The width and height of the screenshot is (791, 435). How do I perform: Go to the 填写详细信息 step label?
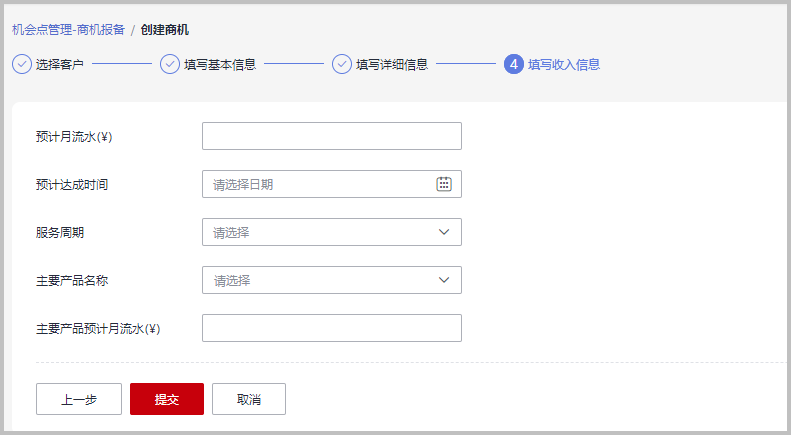(392, 65)
